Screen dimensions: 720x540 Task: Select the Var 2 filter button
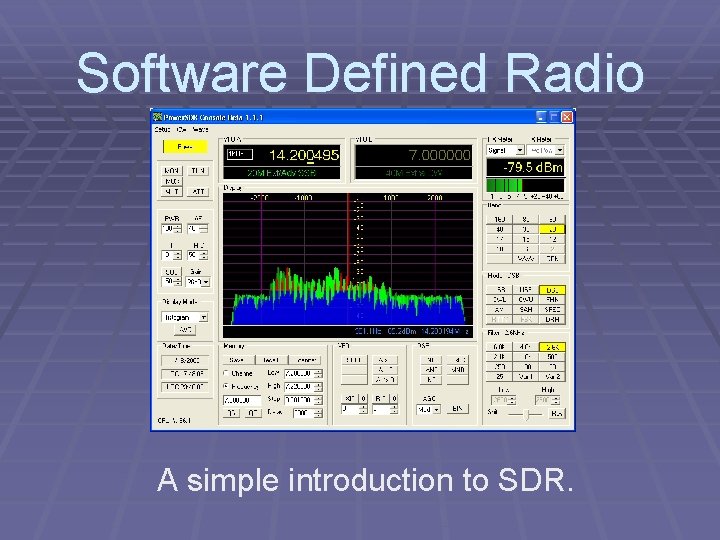[552, 377]
